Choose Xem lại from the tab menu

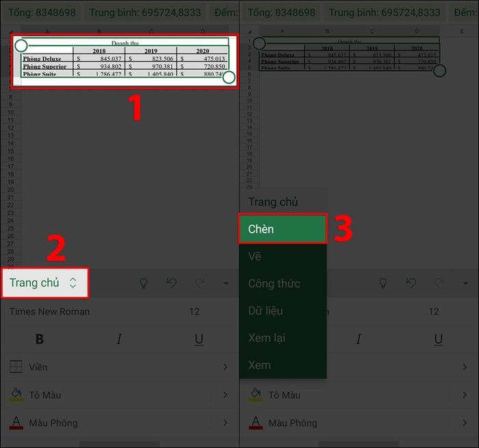point(283,338)
